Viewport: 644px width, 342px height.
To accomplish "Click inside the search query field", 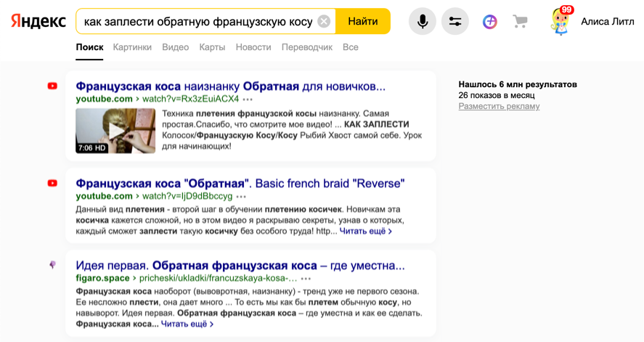I will [x=196, y=21].
